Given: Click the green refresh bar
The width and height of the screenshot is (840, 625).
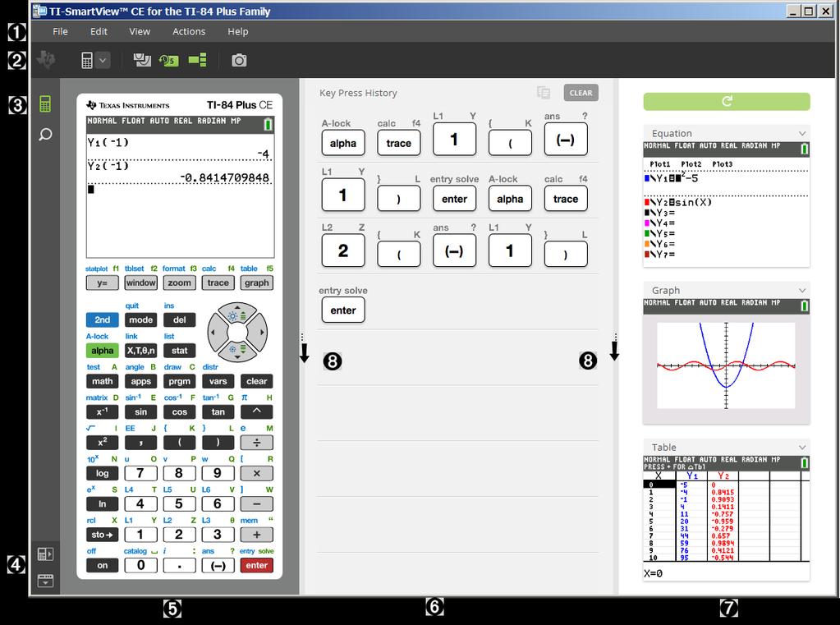Looking at the screenshot, I should tap(727, 101).
